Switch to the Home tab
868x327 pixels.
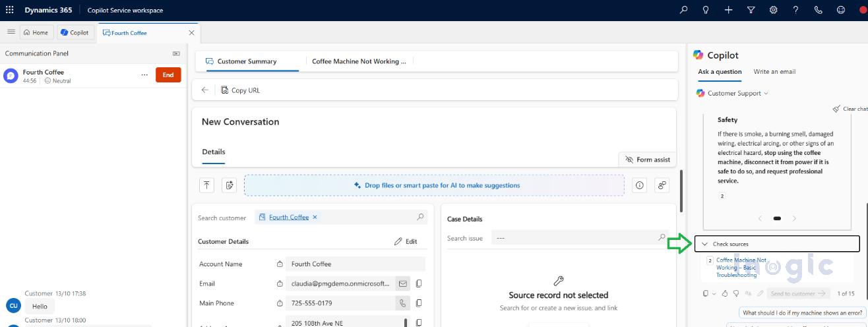click(35, 32)
